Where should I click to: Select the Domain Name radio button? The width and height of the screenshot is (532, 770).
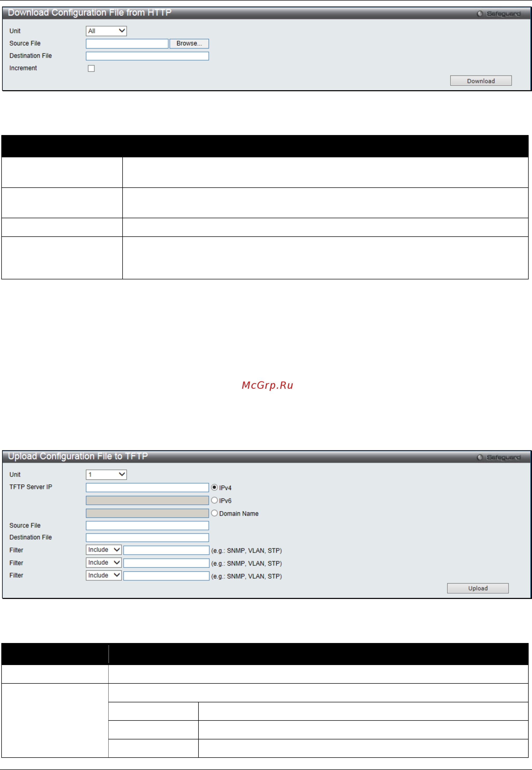[214, 513]
